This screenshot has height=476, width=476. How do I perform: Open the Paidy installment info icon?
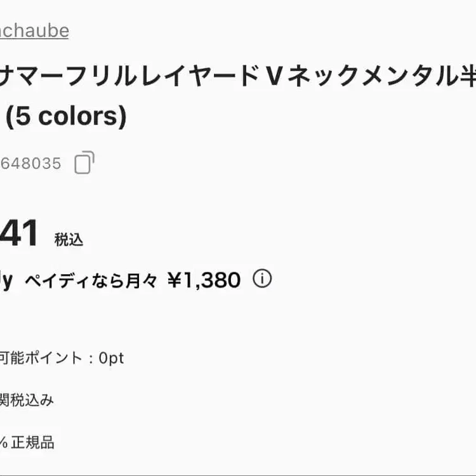point(262,279)
